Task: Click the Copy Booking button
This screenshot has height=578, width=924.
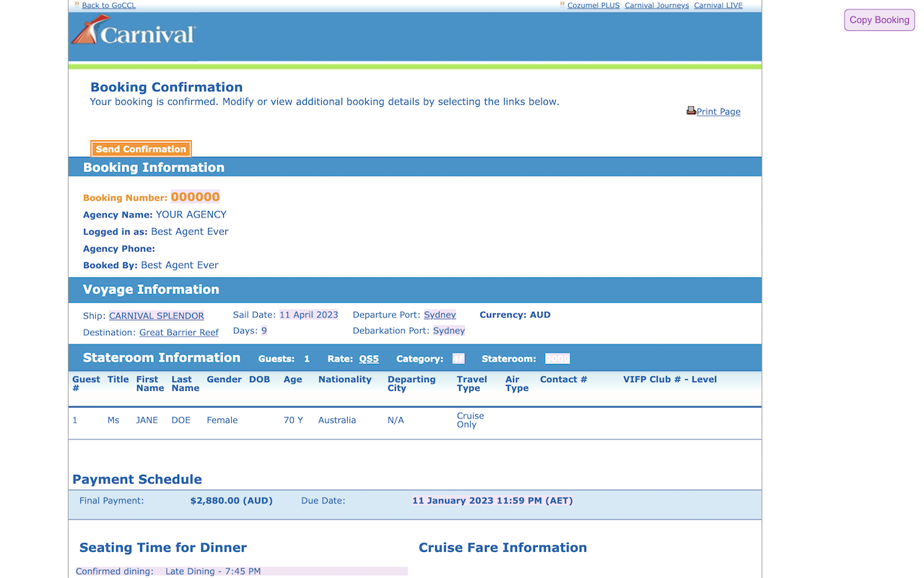Action: pyautogui.click(x=879, y=20)
